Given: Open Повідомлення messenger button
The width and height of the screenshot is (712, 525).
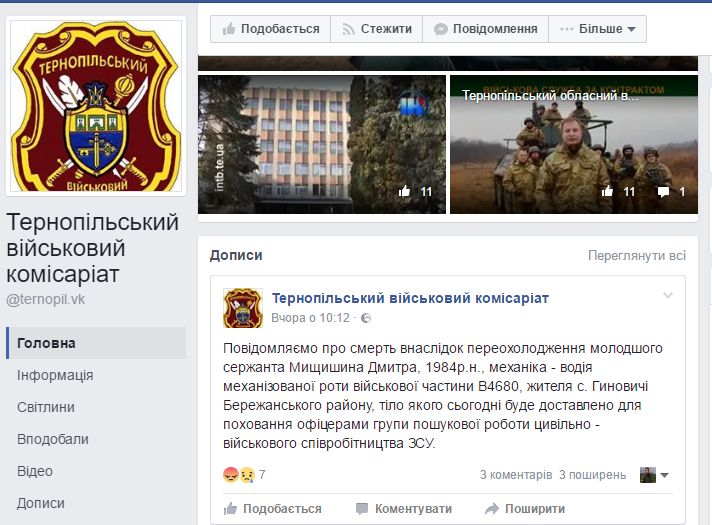Looking at the screenshot, I should (485, 29).
